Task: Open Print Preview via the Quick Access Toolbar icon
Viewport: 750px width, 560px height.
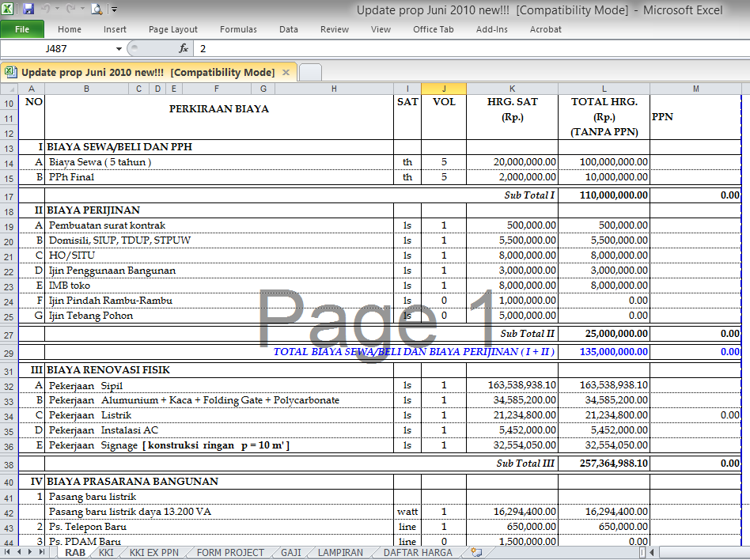Action: click(x=95, y=8)
